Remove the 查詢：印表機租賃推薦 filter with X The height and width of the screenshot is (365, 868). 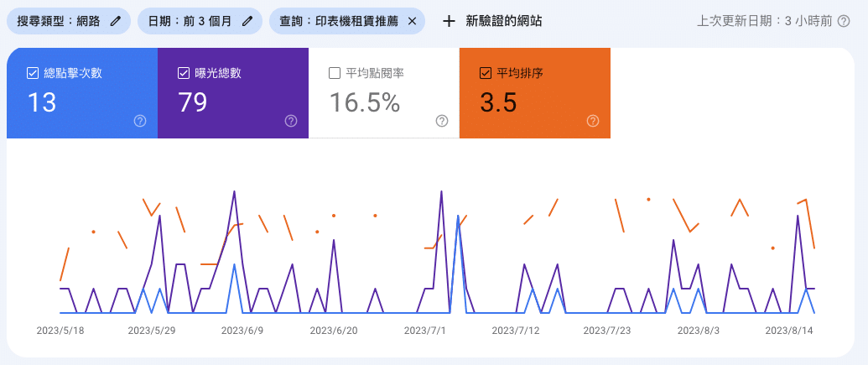point(412,21)
